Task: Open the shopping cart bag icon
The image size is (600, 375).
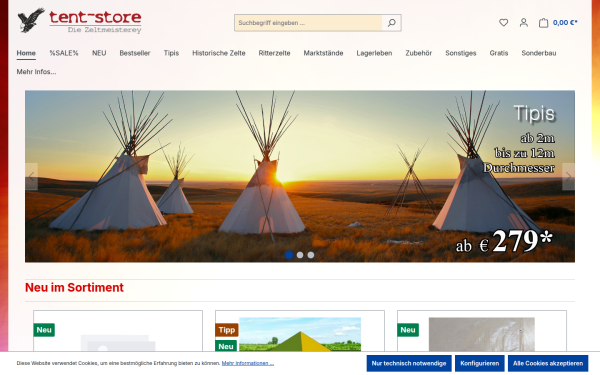Action: pos(543,23)
